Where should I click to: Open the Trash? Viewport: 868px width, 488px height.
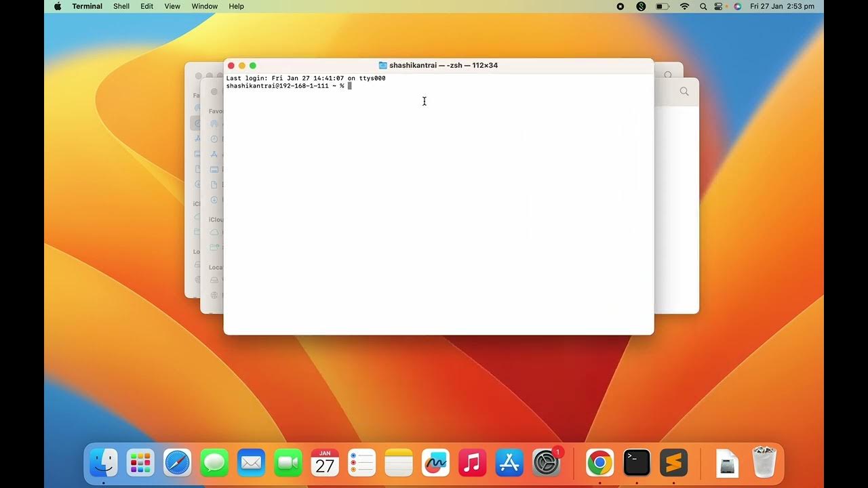764,462
